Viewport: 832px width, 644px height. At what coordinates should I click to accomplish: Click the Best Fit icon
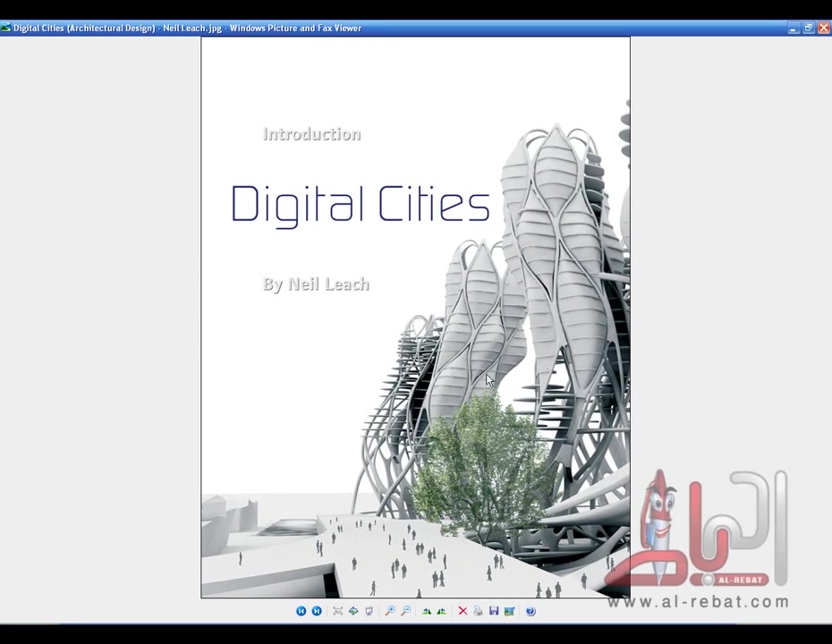pyautogui.click(x=337, y=611)
